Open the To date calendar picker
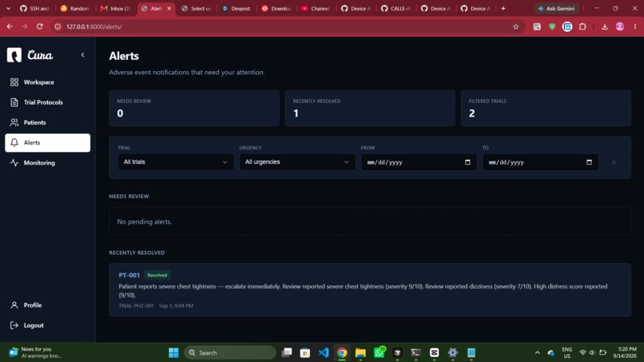 tap(589, 162)
